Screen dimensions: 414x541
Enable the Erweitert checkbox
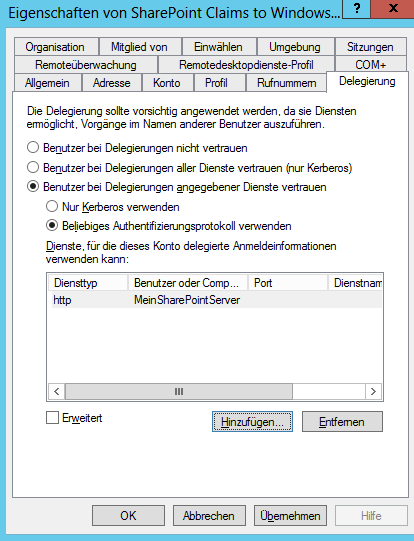pos(52,418)
